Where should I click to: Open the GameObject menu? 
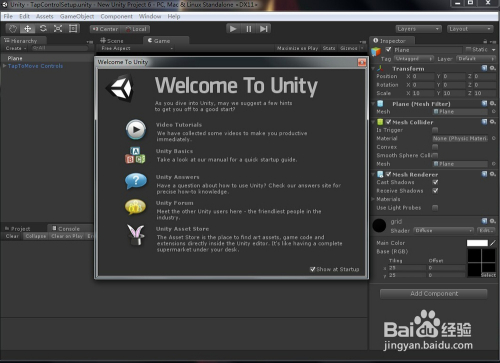[x=77, y=16]
